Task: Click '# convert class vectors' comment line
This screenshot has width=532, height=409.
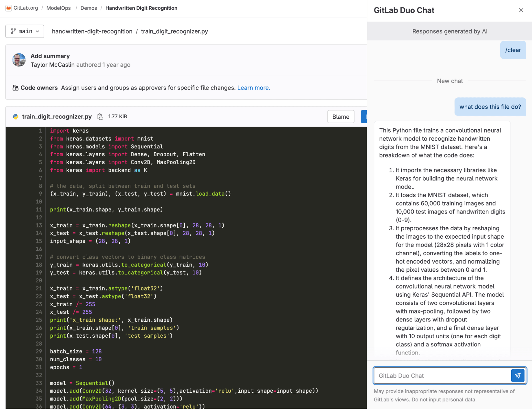Action: [127, 257]
